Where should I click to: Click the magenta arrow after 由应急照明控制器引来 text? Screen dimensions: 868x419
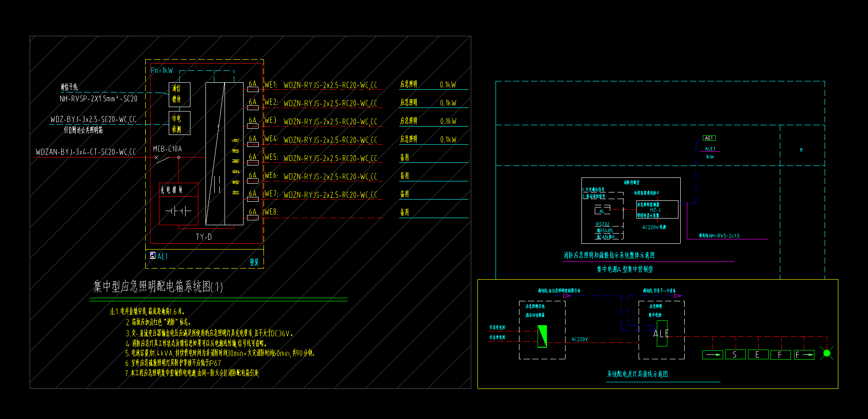point(568,296)
